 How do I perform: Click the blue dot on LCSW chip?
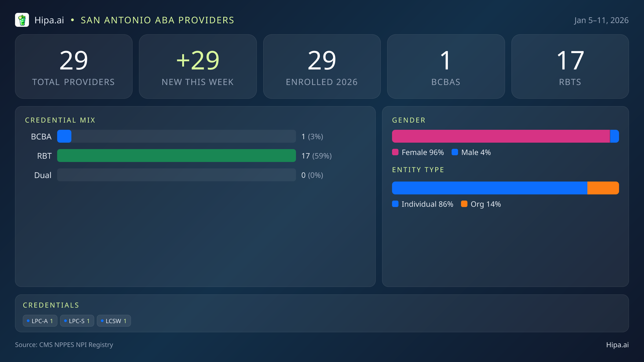tap(102, 320)
